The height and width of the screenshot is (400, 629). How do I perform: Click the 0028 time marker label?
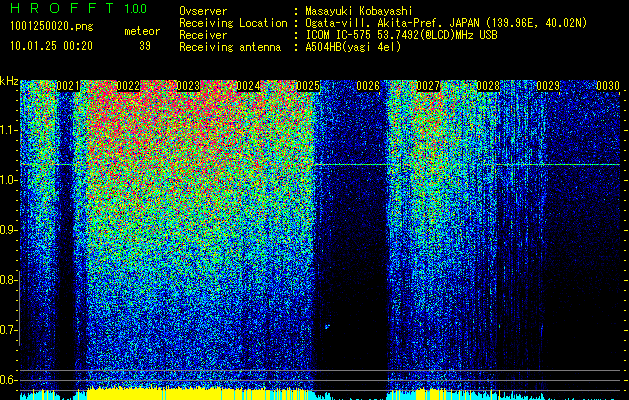pyautogui.click(x=488, y=86)
